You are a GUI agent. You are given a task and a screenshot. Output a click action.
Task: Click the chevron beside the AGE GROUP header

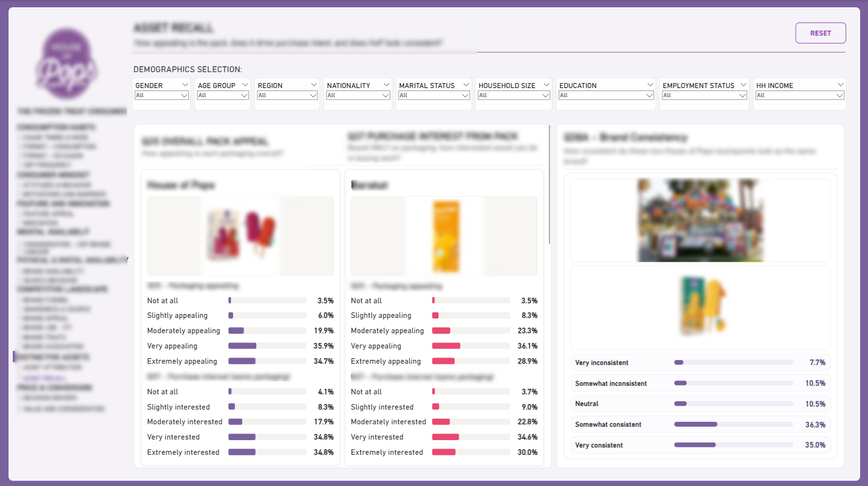[x=245, y=84]
